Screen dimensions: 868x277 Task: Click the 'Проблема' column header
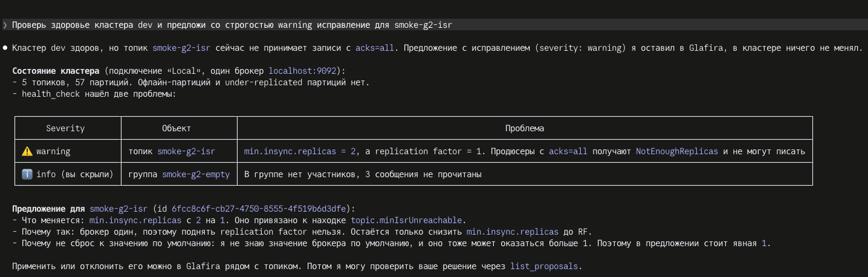click(x=525, y=128)
